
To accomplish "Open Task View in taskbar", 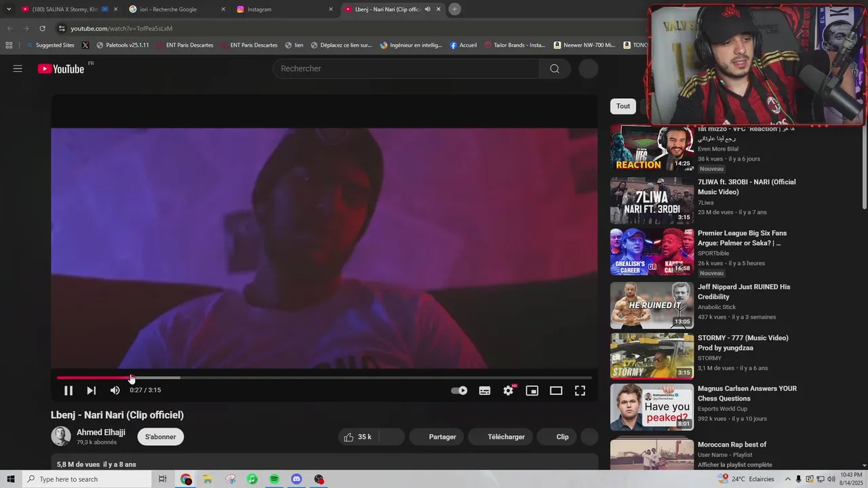I will click(163, 479).
